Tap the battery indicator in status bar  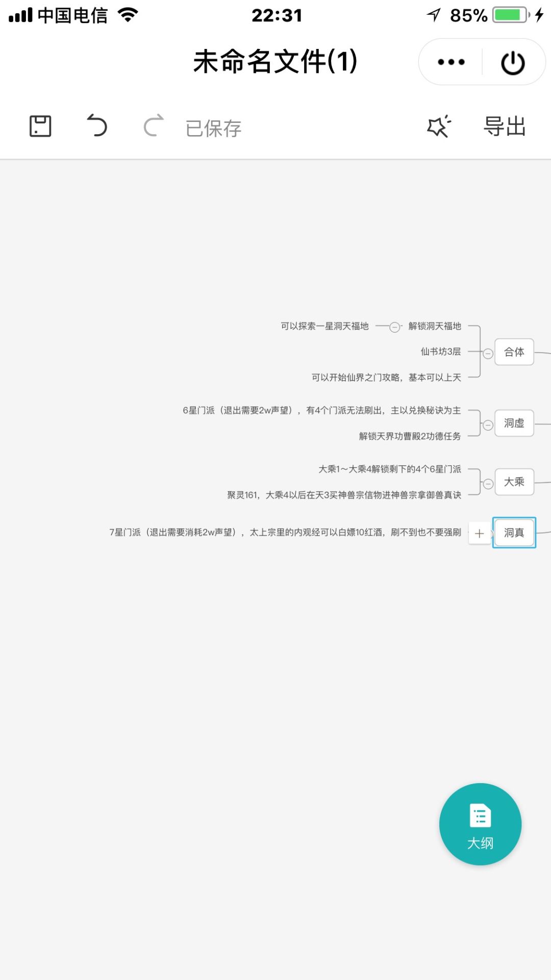tap(511, 15)
